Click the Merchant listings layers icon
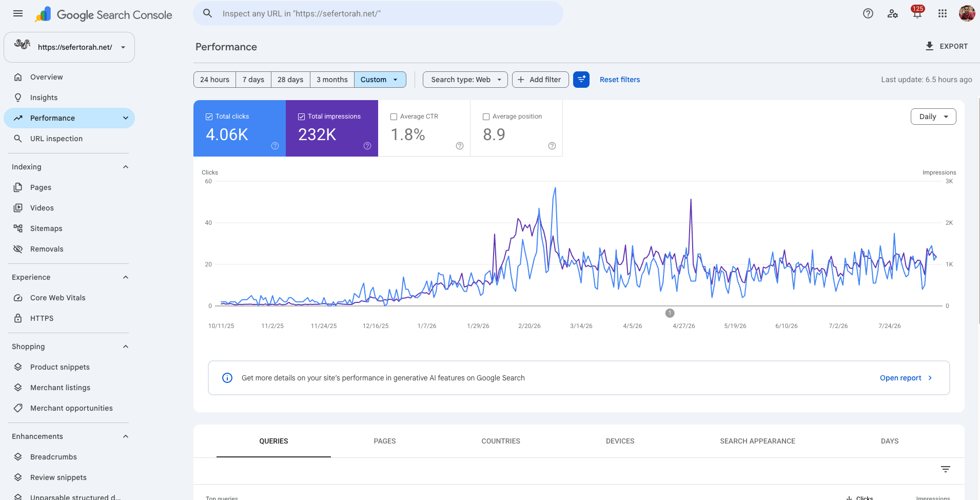This screenshot has height=500, width=980. pos(18,388)
